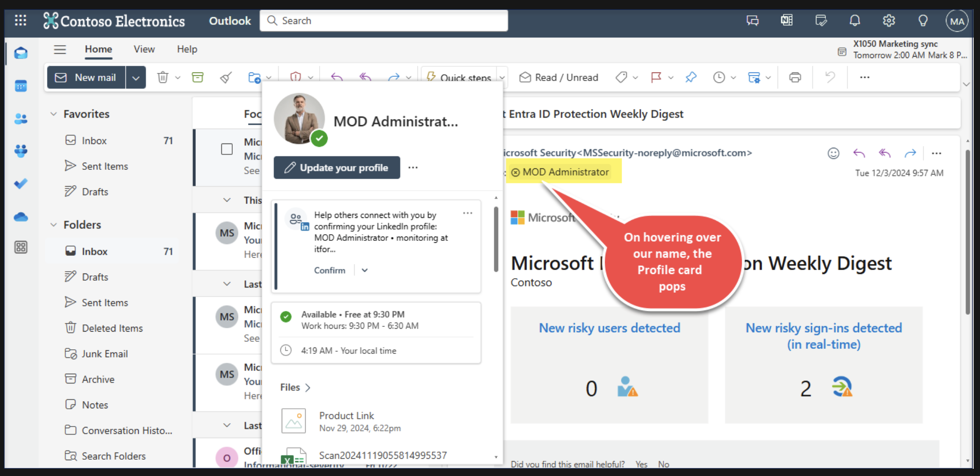The width and height of the screenshot is (980, 476).
Task: Open the Quick steps dropdown arrow
Action: (502, 77)
